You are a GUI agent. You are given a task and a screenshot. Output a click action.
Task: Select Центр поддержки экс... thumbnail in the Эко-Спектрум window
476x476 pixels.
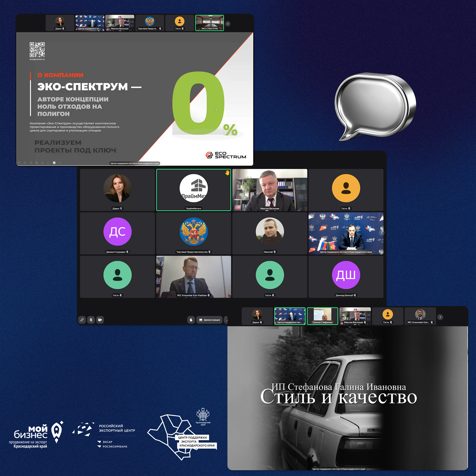(90, 23)
